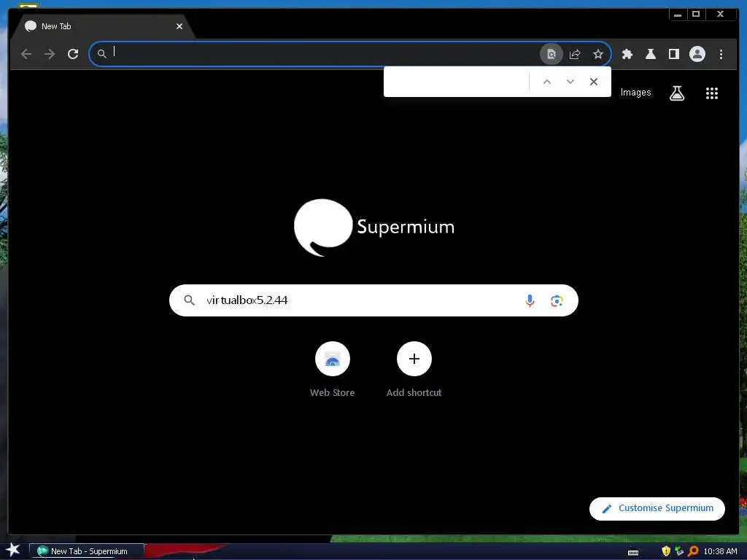The width and height of the screenshot is (747, 560).
Task: Click the magnifier icon in search box
Action: tap(190, 300)
